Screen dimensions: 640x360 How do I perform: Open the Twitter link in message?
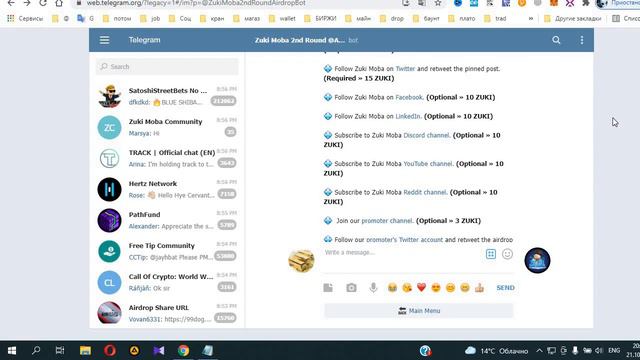tap(405, 69)
